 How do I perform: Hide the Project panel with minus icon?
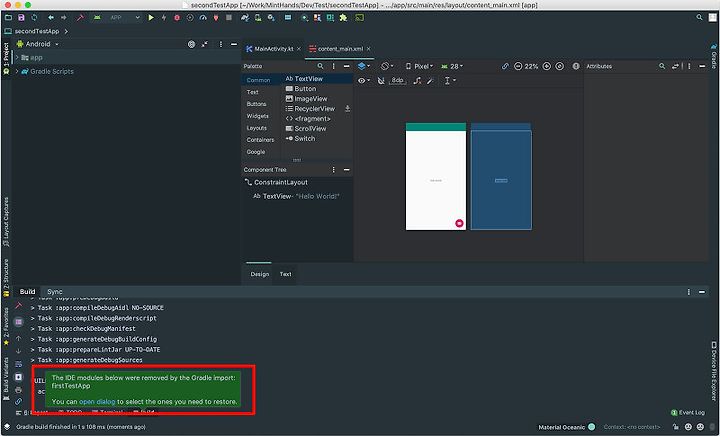click(234, 44)
